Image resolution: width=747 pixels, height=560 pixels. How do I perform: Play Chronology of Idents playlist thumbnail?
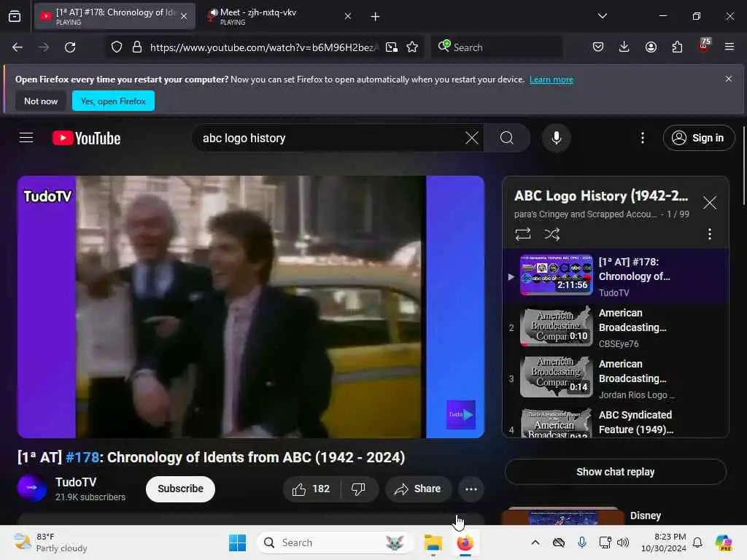pos(557,275)
